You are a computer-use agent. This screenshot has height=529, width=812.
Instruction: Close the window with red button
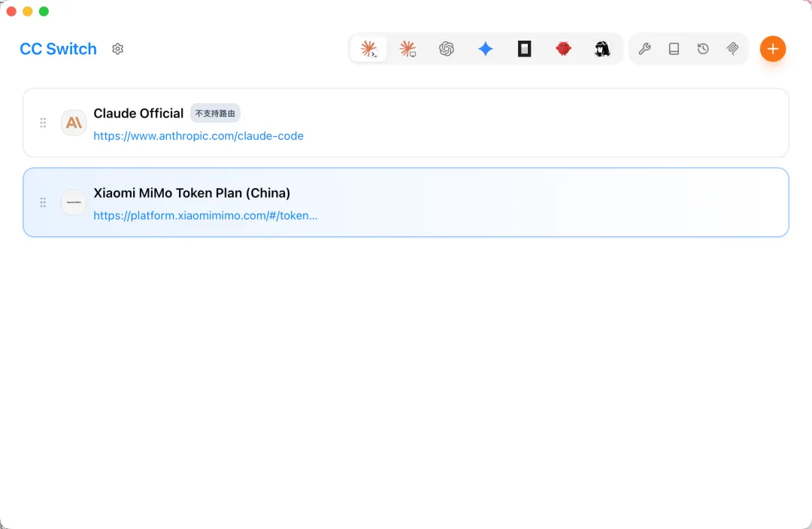(11, 11)
